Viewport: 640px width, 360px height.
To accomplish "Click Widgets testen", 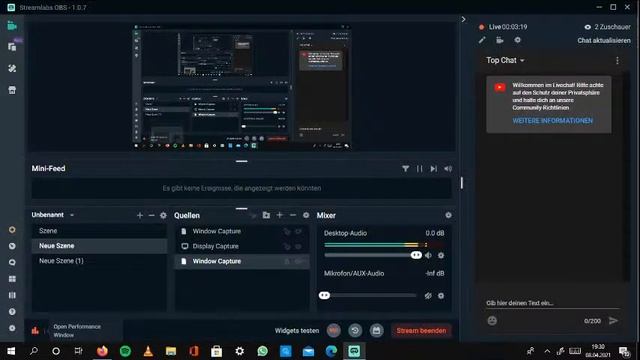I will pos(297,331).
